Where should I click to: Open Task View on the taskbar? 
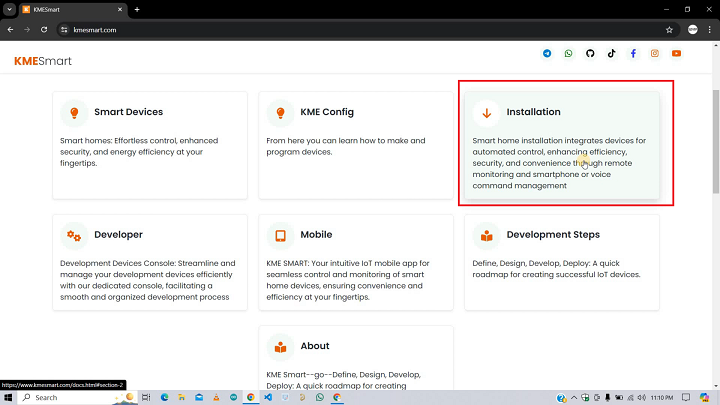tap(146, 398)
